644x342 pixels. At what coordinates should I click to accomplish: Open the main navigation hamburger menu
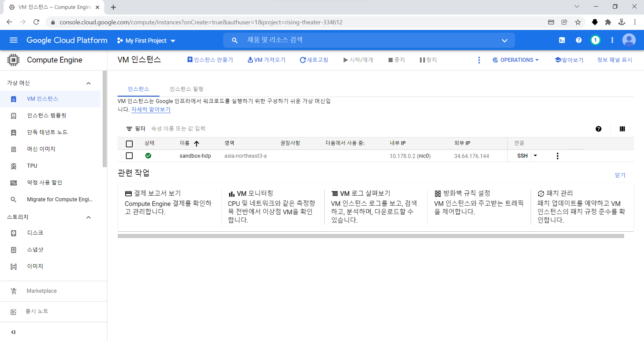click(14, 40)
